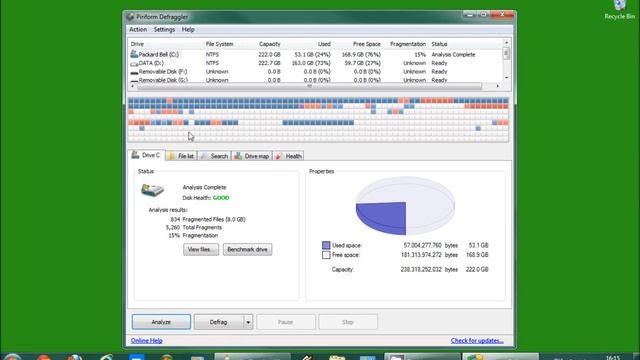Viewport: 640px width, 360px height.
Task: Click the greyed Stop button
Action: (x=348, y=322)
